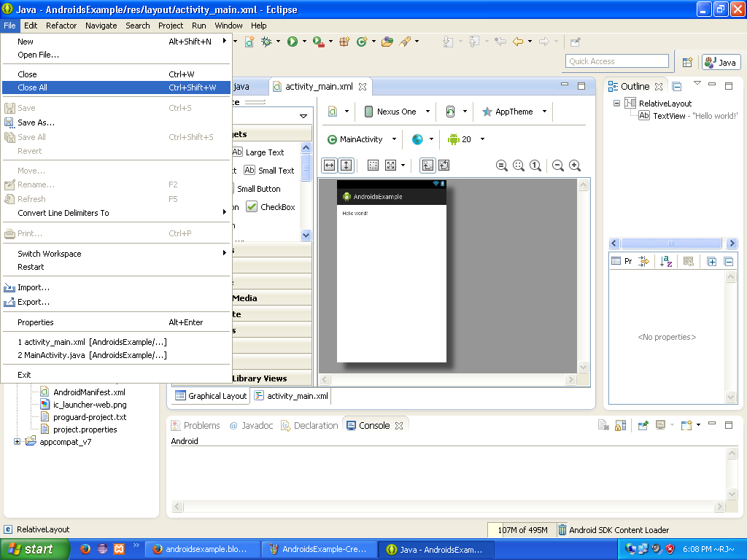Select TextView Hello world in Outline
Viewport: 747px width, 560px height.
(689, 116)
